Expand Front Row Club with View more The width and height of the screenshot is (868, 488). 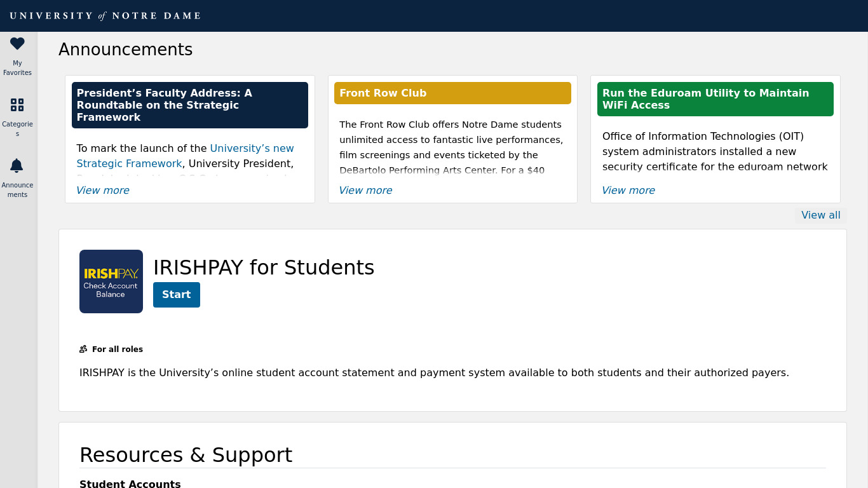point(365,191)
